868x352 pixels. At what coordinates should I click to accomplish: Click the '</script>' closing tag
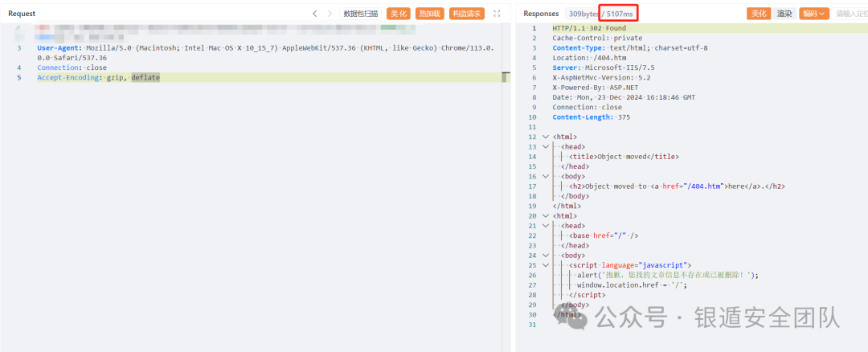click(x=588, y=295)
